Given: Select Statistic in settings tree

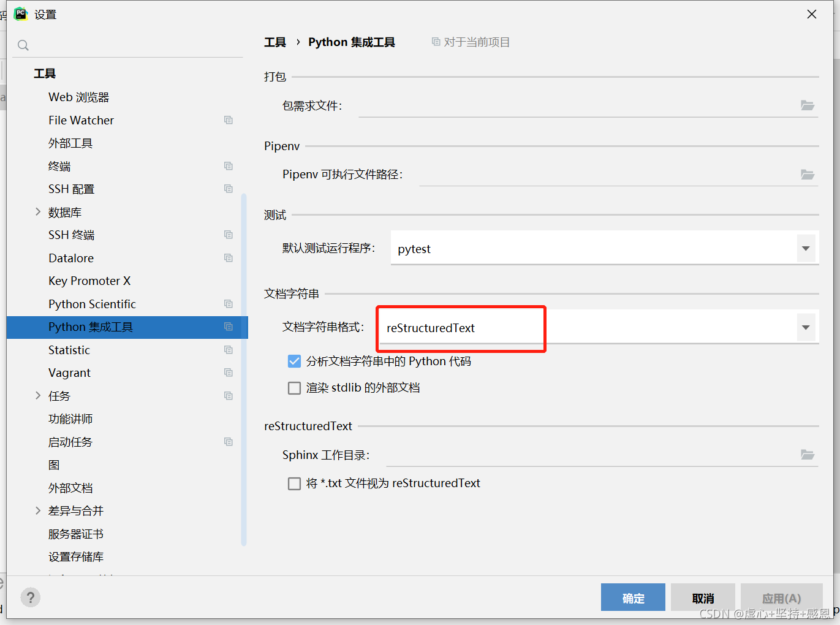Looking at the screenshot, I should pyautogui.click(x=69, y=350).
